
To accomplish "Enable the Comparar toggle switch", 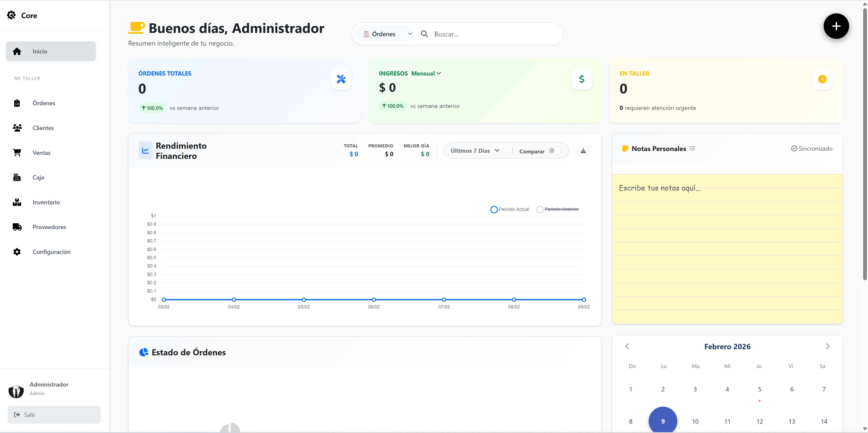I will [x=554, y=151].
